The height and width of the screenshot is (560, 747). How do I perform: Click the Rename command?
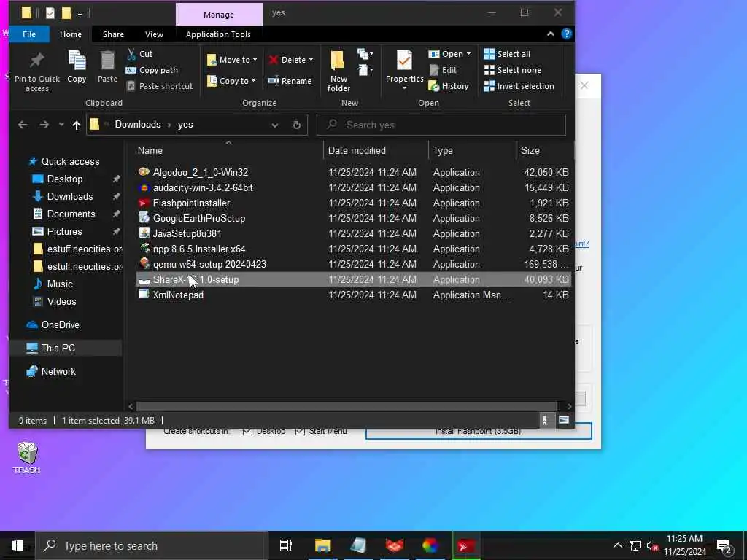click(290, 81)
